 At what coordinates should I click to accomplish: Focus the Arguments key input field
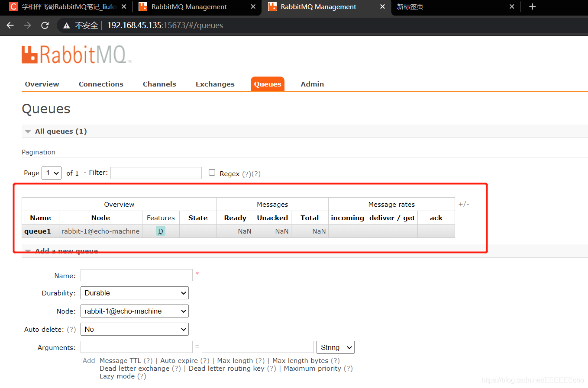coord(136,347)
